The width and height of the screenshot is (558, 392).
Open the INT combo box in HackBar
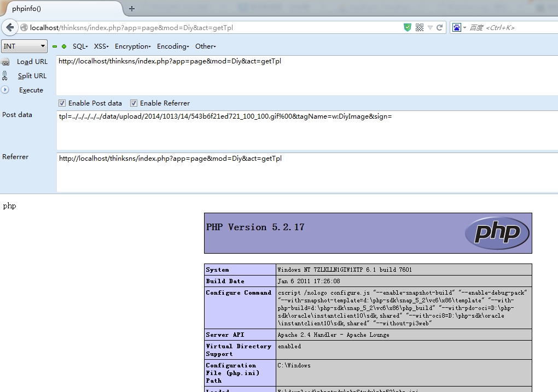pyautogui.click(x=24, y=46)
